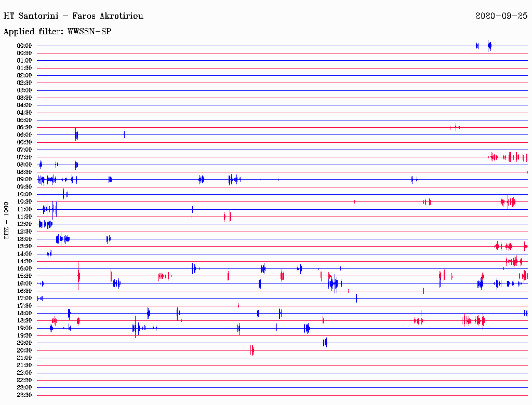This screenshot has height=405, width=532.
Task: Click the seismic event burst on the 20:00 trace
Action: point(325,343)
